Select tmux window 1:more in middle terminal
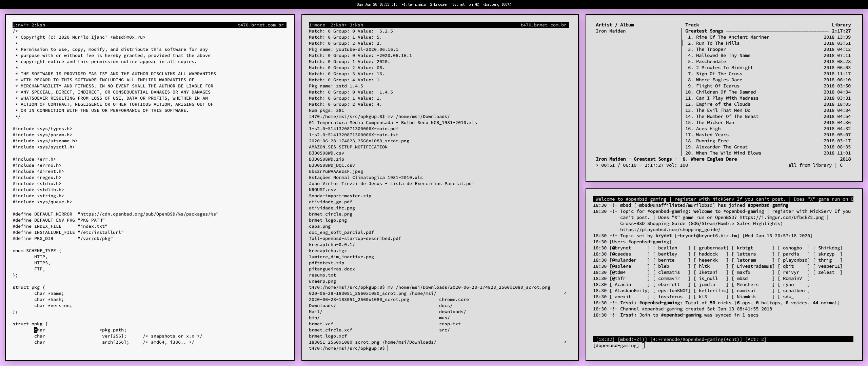The image size is (868, 366). 317,25
